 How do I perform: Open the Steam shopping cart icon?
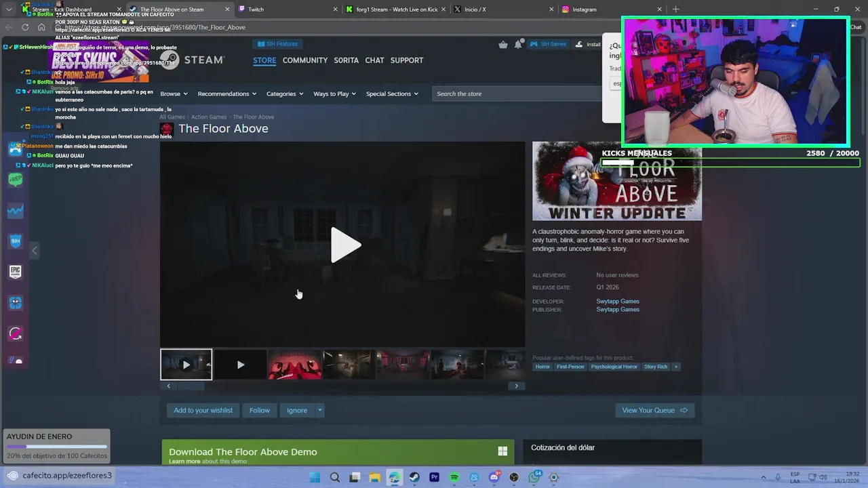(x=503, y=44)
